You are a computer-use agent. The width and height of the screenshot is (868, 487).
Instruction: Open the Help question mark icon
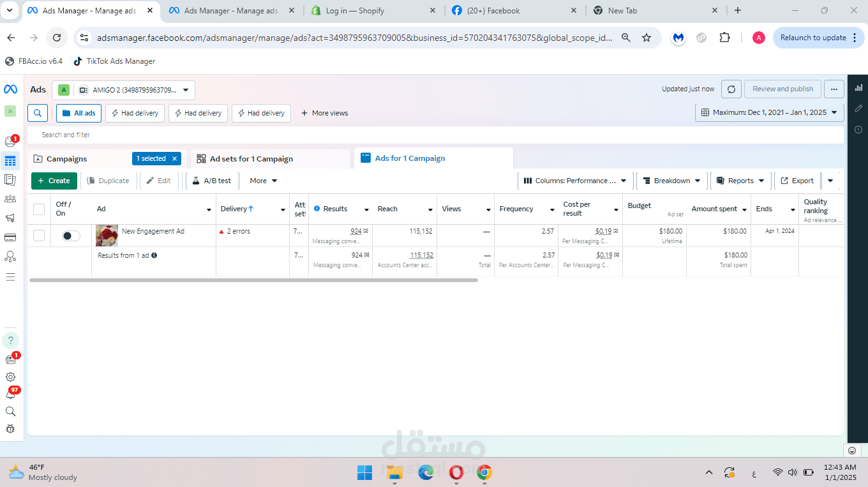click(10, 340)
